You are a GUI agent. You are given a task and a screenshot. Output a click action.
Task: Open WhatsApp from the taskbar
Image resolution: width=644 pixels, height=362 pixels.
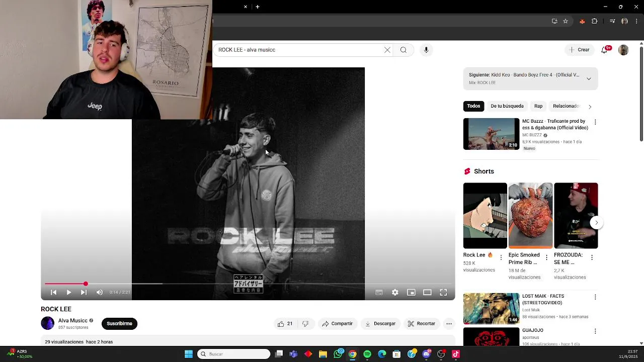[x=338, y=354]
